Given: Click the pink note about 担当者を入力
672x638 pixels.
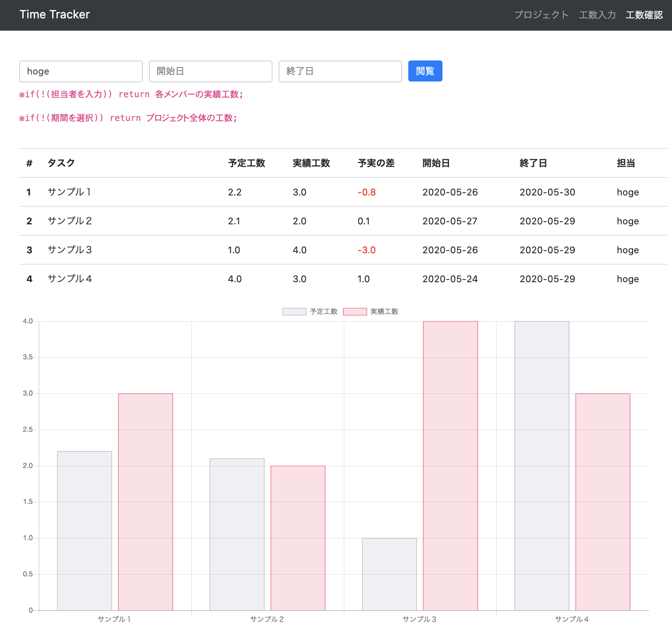Looking at the screenshot, I should coord(131,94).
